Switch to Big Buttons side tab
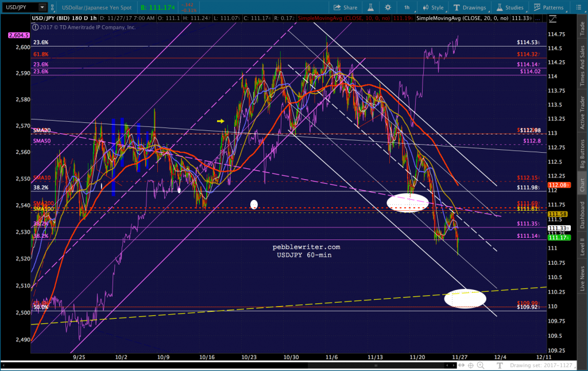 [582, 153]
